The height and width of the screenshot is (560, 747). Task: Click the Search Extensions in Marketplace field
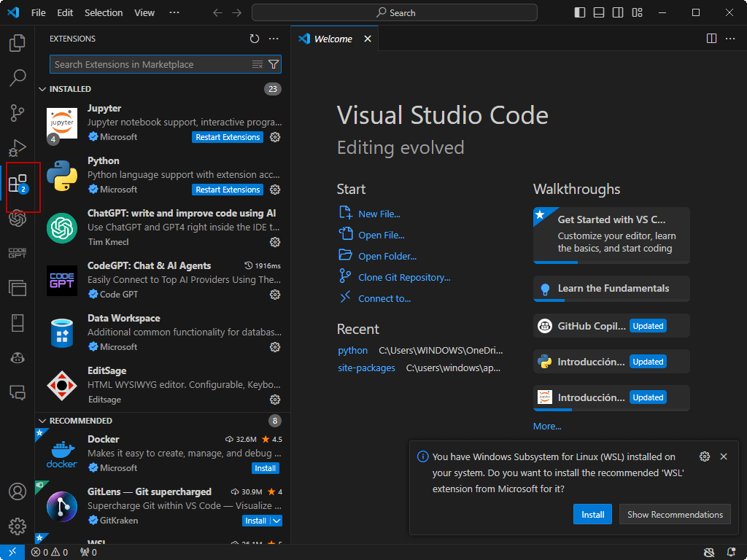(150, 64)
